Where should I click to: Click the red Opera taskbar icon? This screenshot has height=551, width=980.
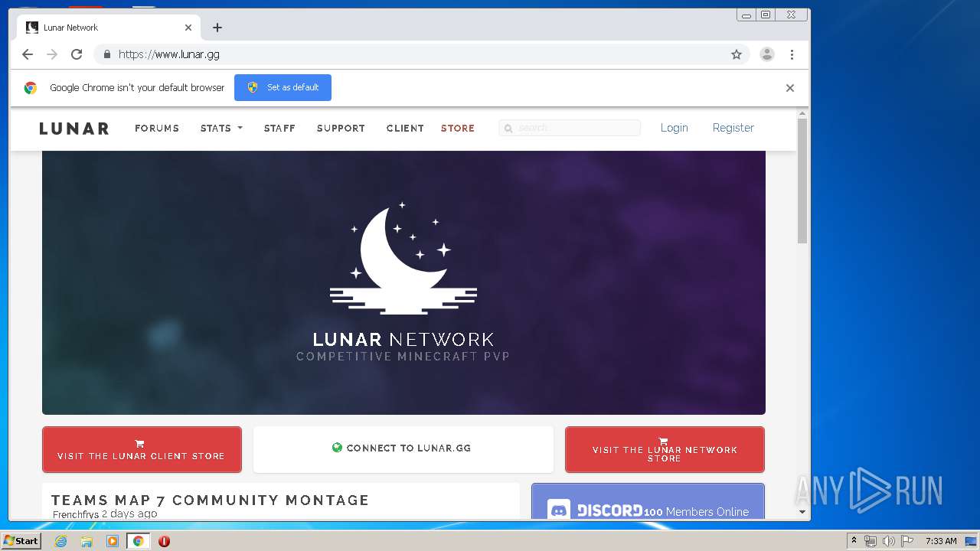coord(164,541)
